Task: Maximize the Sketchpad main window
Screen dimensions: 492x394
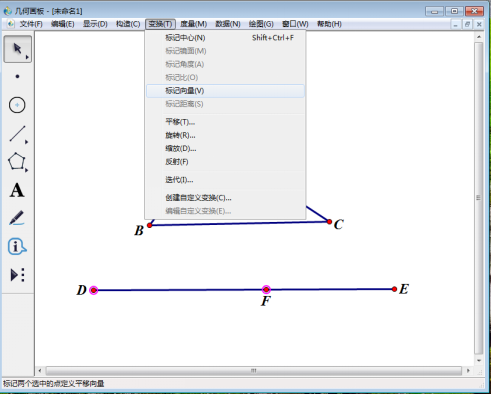Action: coord(454,11)
